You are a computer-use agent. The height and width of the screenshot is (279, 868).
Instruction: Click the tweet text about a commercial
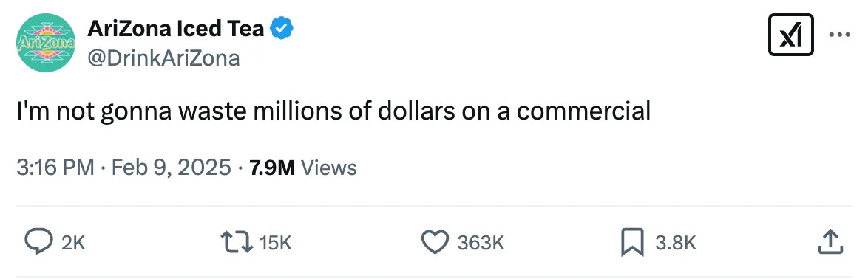click(x=333, y=111)
